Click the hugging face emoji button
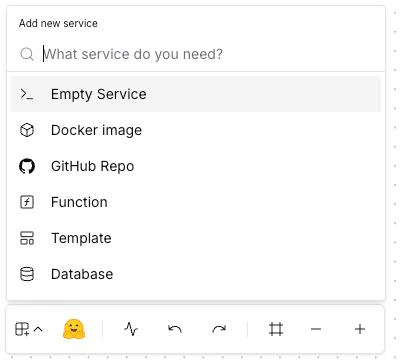Image resolution: width=400 pixels, height=362 pixels. (74, 329)
